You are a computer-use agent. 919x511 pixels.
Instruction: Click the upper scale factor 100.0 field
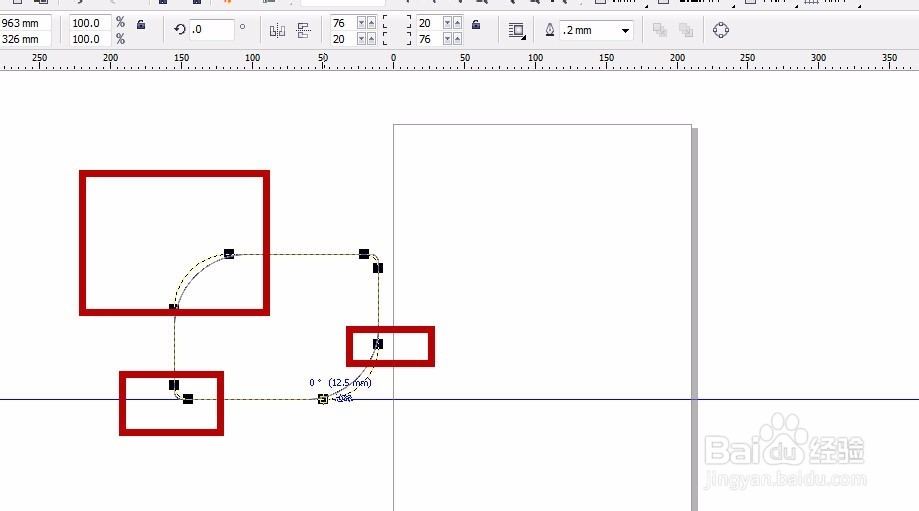coord(90,23)
